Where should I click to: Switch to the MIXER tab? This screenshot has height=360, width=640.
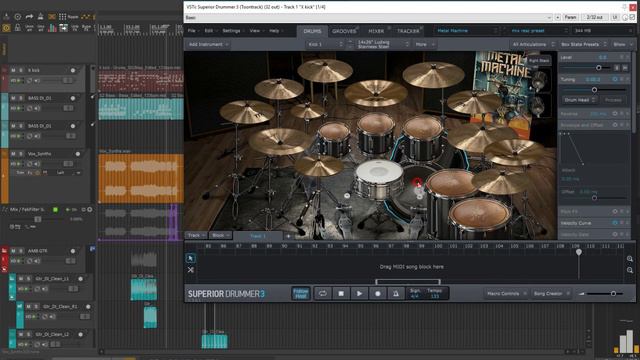(x=376, y=31)
